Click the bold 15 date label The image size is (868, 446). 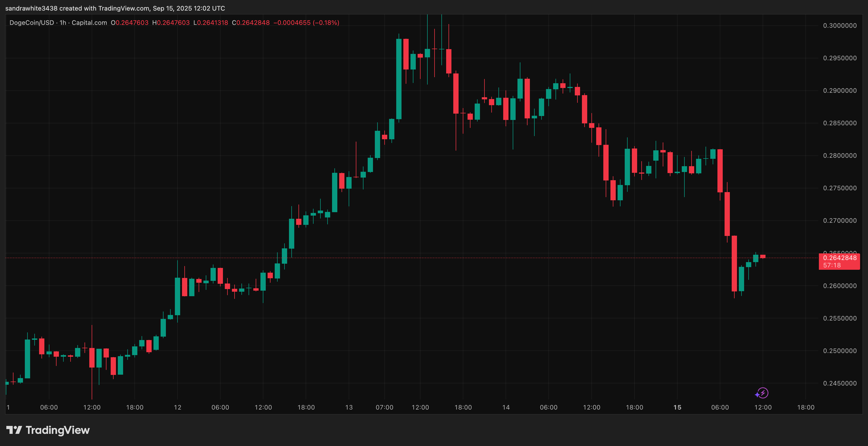pos(677,407)
